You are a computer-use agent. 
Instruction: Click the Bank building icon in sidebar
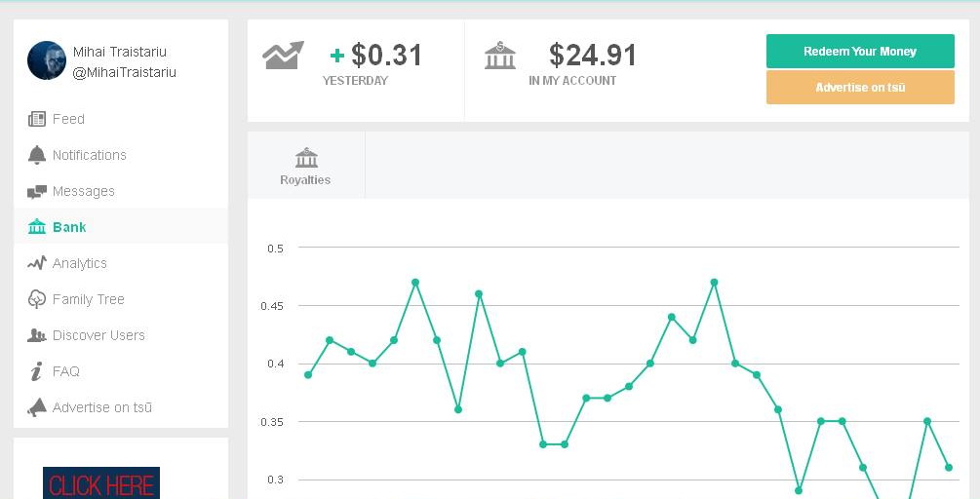coord(37,227)
